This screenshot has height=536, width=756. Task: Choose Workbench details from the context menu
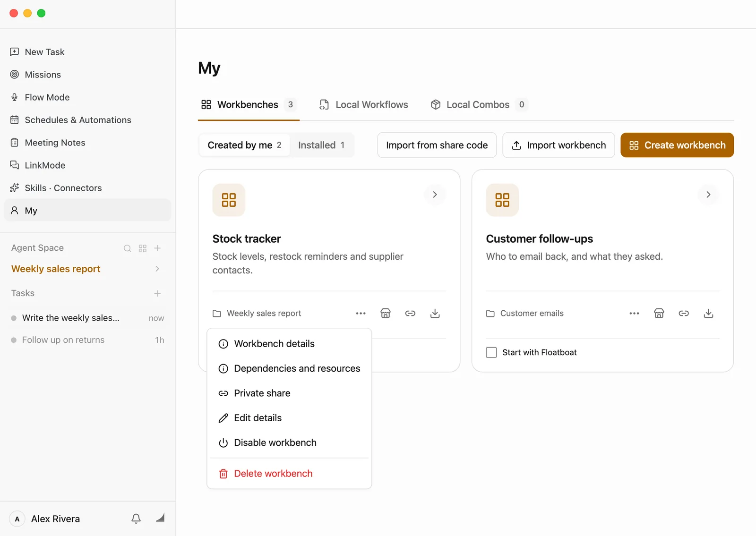[x=289, y=344]
